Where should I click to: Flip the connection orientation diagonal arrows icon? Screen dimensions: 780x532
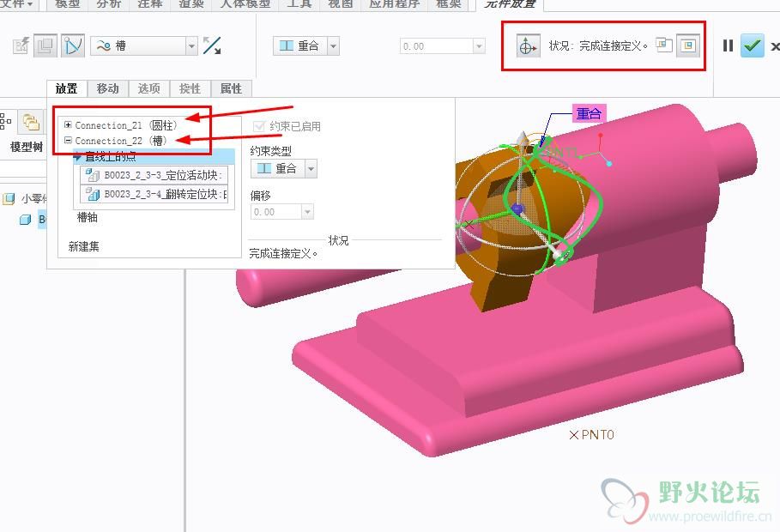[212, 45]
